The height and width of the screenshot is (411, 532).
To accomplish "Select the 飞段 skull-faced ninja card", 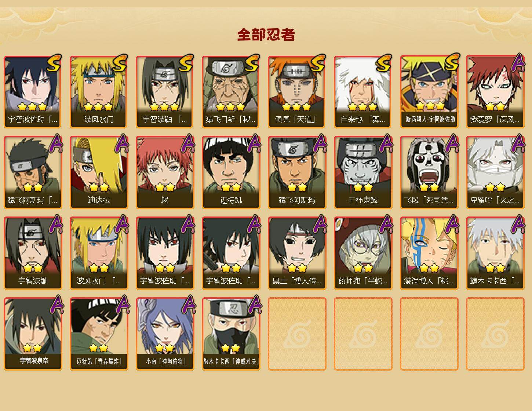I will pyautogui.click(x=429, y=172).
